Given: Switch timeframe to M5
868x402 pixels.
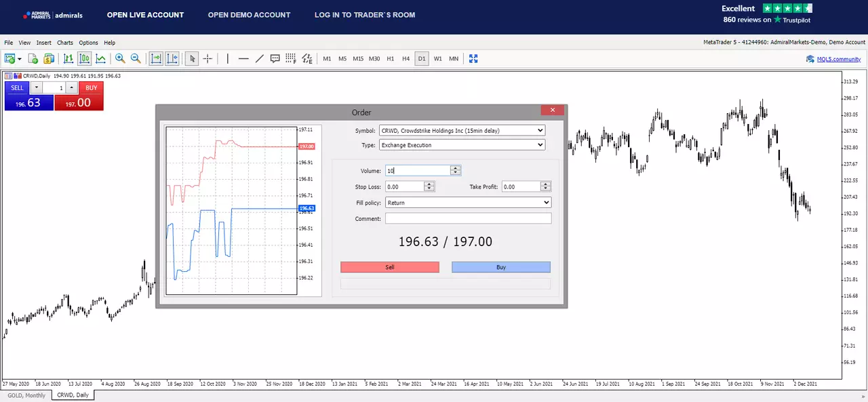Looking at the screenshot, I should pos(342,59).
